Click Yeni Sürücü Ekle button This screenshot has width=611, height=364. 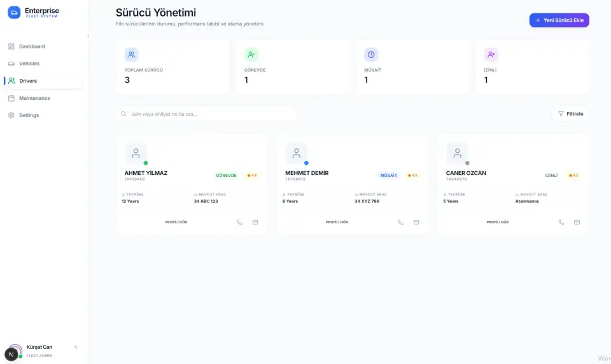pyautogui.click(x=559, y=20)
